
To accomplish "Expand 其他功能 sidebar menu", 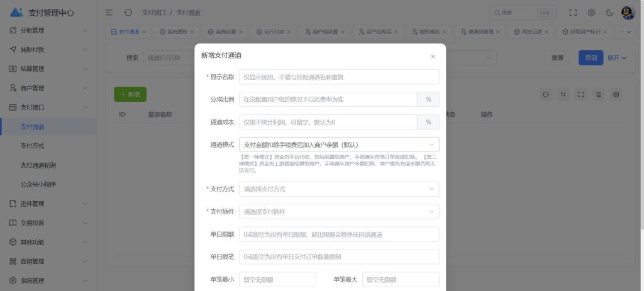I will point(48,243).
